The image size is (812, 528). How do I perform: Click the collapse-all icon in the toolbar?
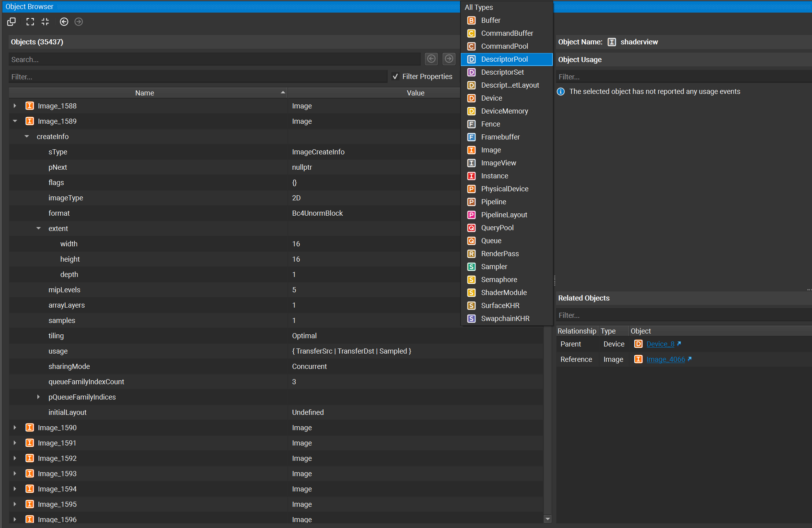coord(45,22)
